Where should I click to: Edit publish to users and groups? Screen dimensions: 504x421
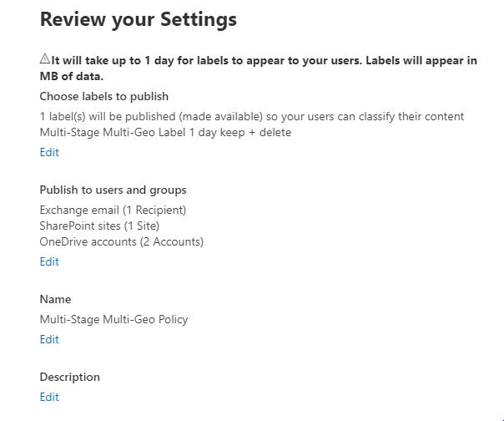pyautogui.click(x=49, y=261)
